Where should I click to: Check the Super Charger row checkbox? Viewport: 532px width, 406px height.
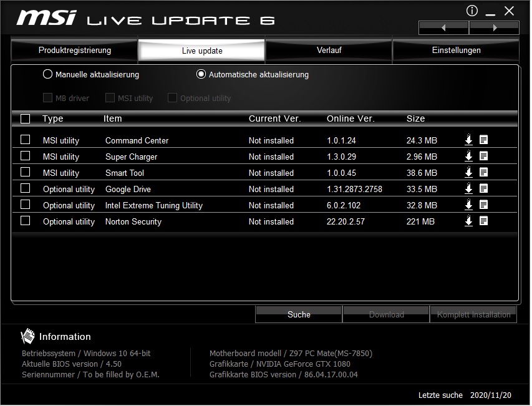[x=26, y=157]
